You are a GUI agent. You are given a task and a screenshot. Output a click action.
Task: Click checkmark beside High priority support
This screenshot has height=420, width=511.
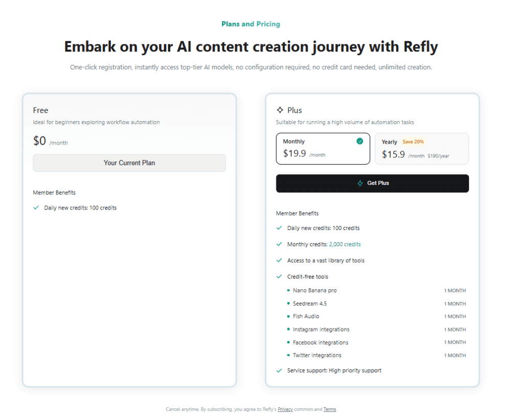tap(279, 370)
